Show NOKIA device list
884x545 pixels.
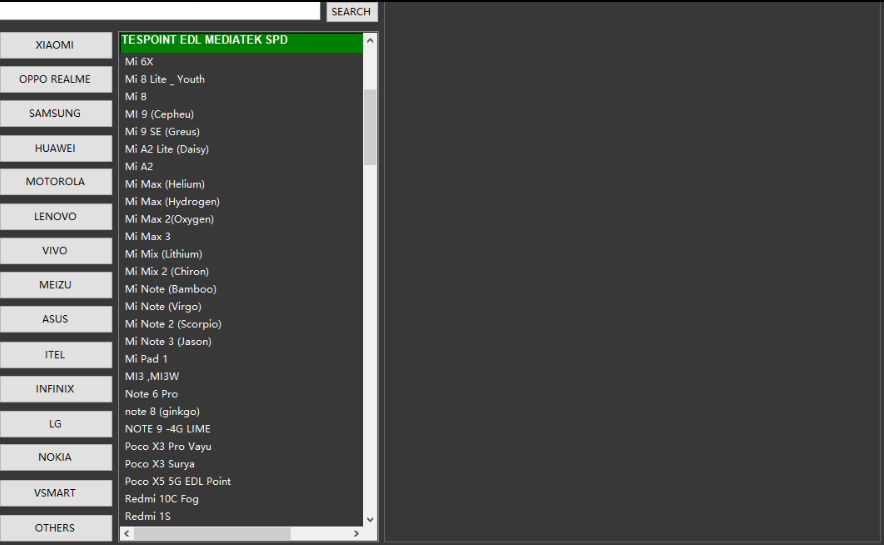(55, 457)
